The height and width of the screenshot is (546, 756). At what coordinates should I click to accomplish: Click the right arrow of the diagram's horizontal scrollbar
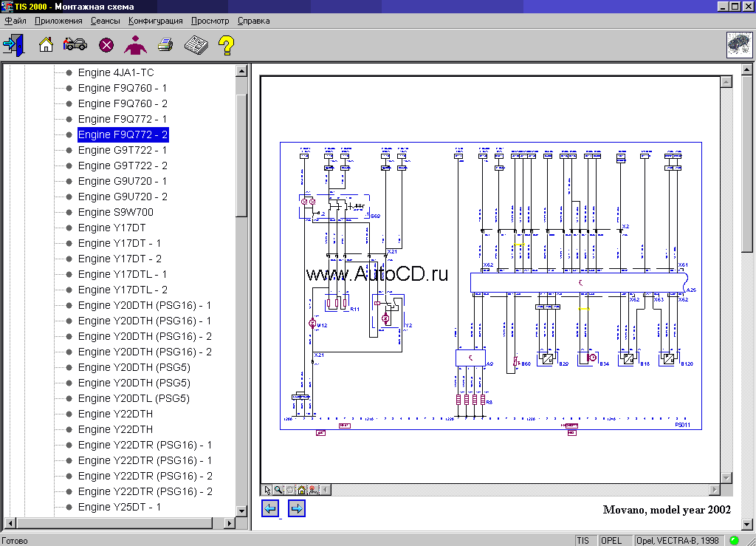[x=715, y=490]
